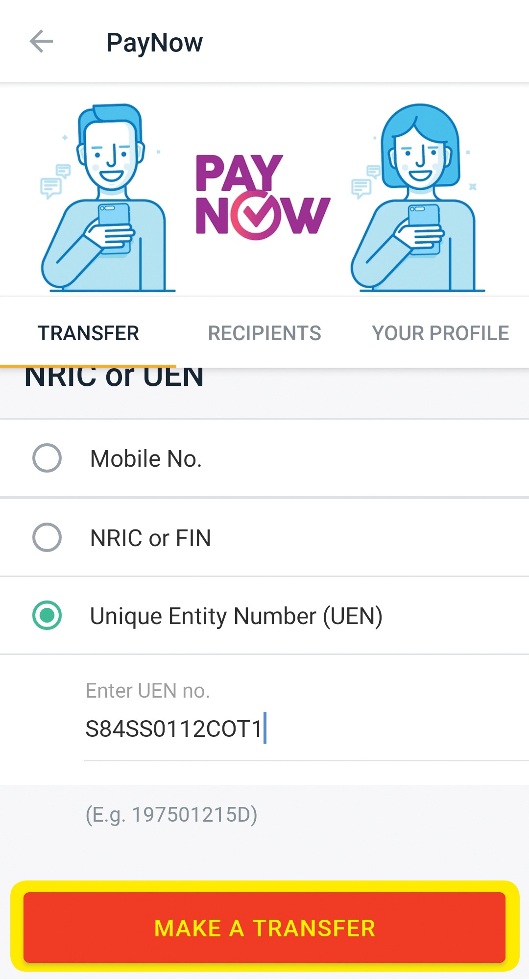Screen dimensions: 529x980
Task: Tap the Unique Entity Number (UEN) label
Action: pos(236,616)
